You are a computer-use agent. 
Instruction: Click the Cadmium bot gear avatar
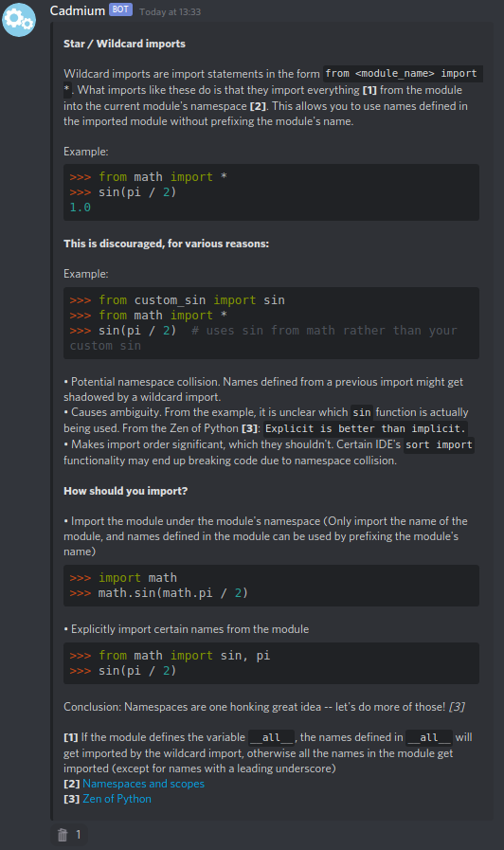coord(19,20)
